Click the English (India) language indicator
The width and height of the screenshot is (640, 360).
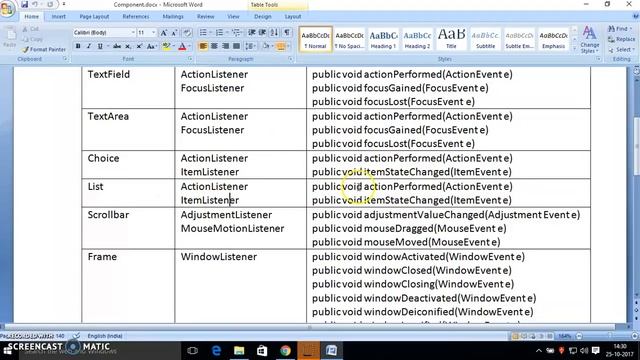(x=104, y=336)
